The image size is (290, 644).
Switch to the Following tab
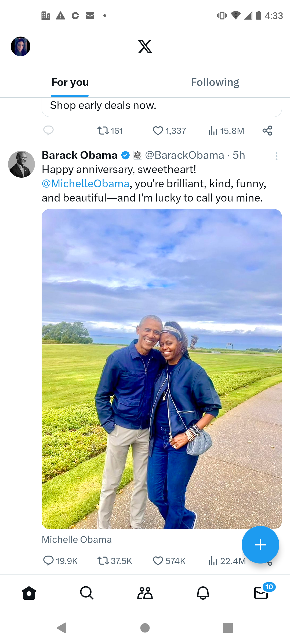tap(215, 82)
